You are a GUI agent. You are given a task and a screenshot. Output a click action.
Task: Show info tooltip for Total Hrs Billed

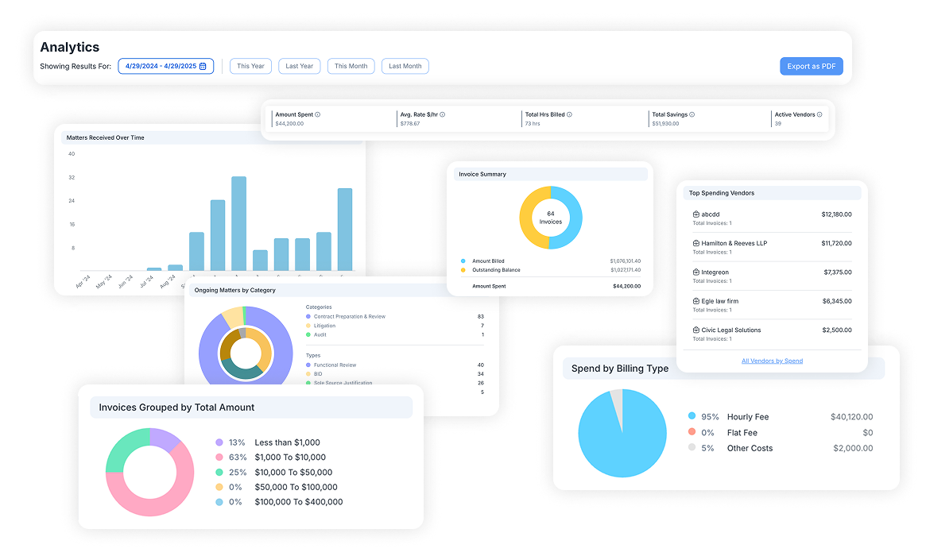click(x=569, y=114)
